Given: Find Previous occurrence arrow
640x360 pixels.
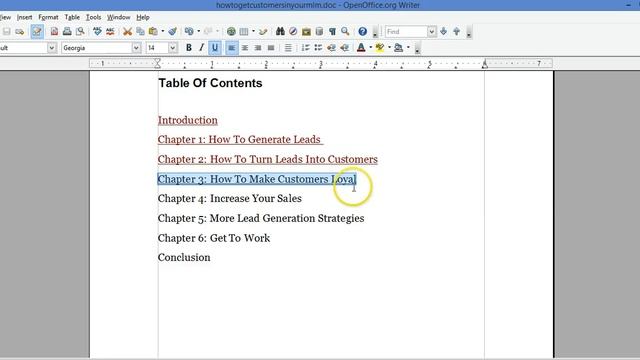Looking at the screenshot, I should click(x=457, y=31).
